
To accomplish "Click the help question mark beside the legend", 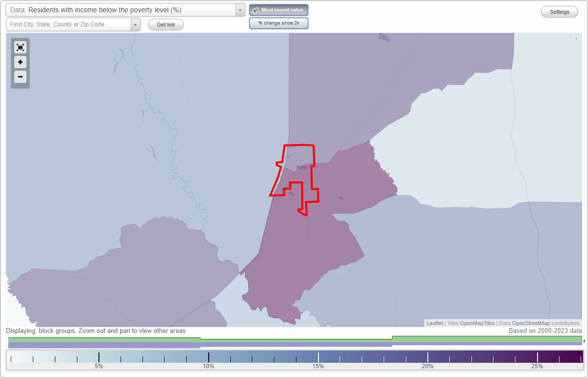I will click(584, 343).
